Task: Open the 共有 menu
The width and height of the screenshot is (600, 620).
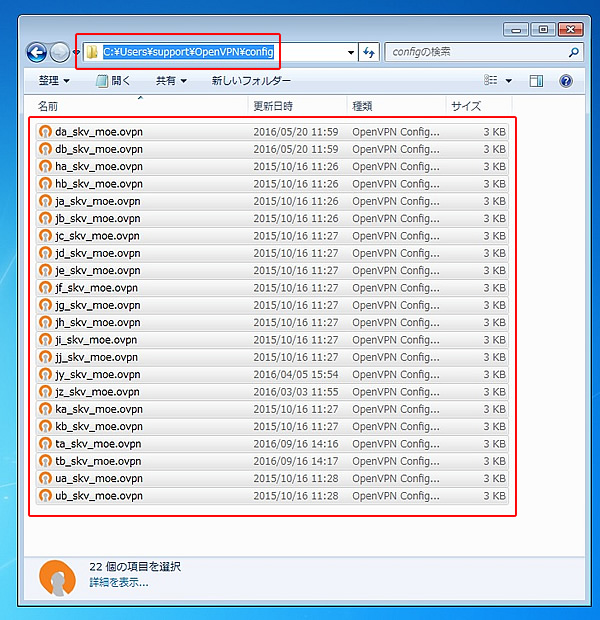Action: click(x=171, y=81)
